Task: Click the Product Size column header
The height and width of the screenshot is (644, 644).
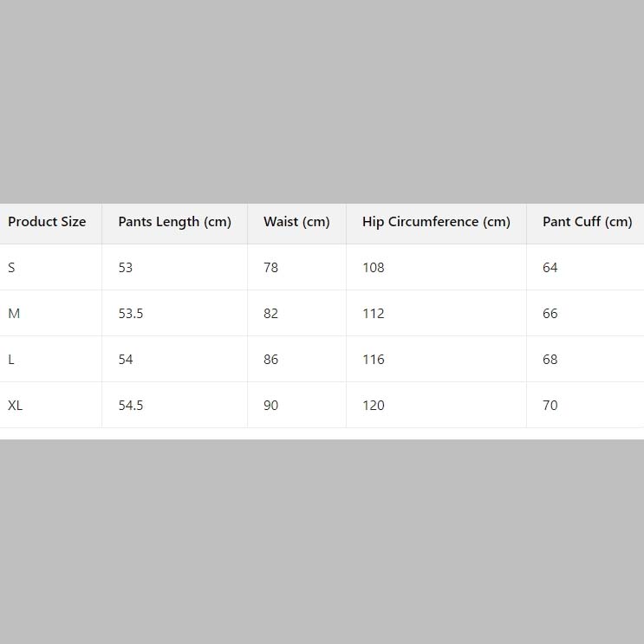Action: pyautogui.click(x=47, y=222)
